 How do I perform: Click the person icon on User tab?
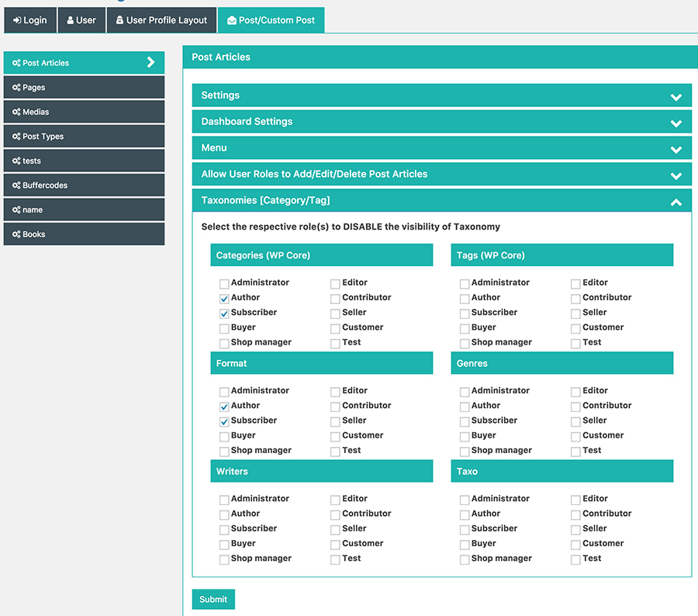(71, 20)
